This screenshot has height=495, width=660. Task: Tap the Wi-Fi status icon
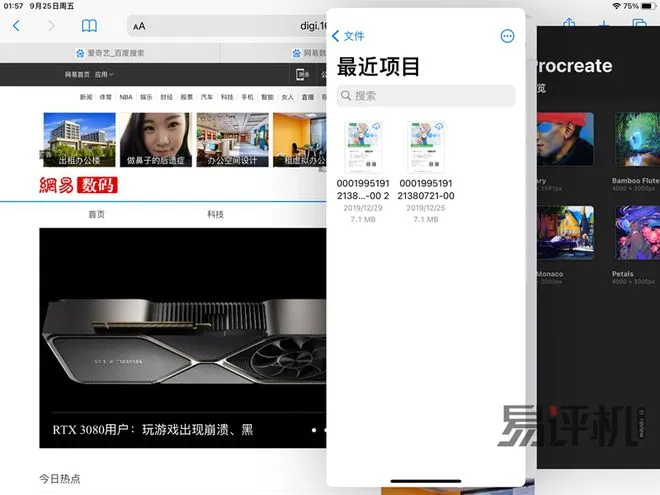tap(617, 6)
